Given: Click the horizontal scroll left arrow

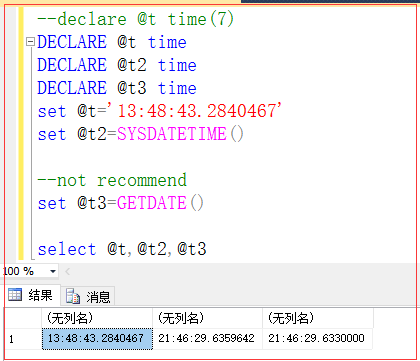Looking at the screenshot, I should pos(68,271).
